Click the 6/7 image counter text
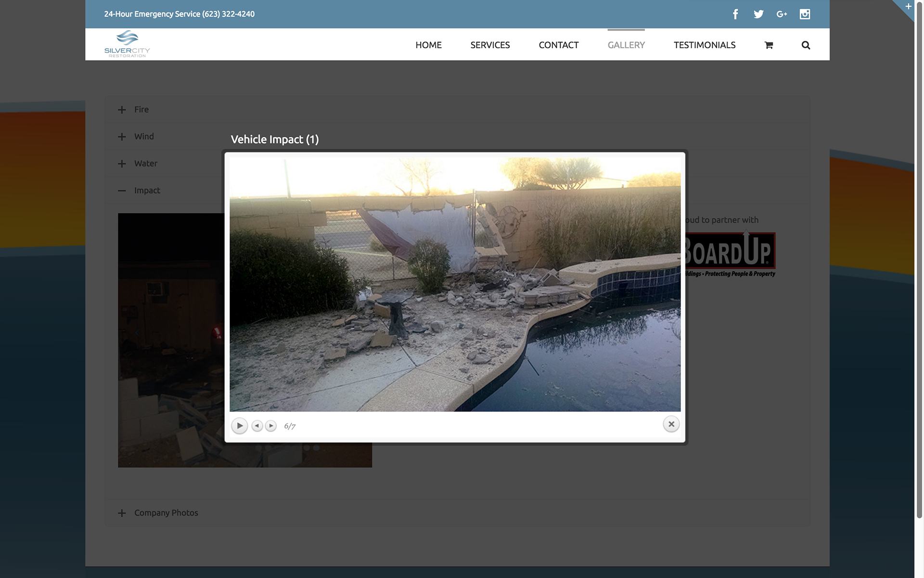924x578 pixels. [x=290, y=426]
